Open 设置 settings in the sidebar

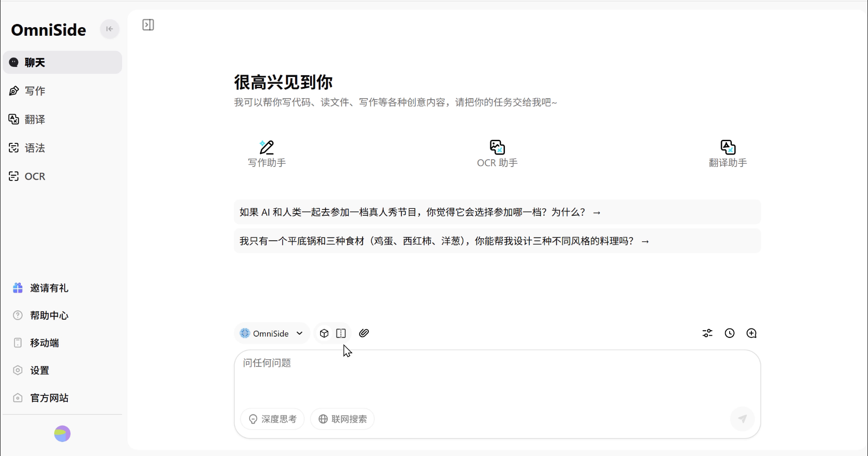(39, 370)
